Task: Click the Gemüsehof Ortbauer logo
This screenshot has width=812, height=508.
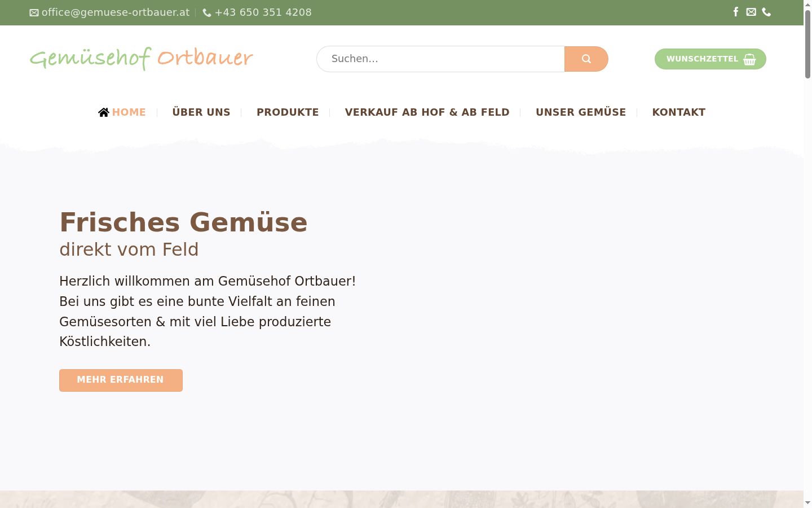Action: point(142,58)
